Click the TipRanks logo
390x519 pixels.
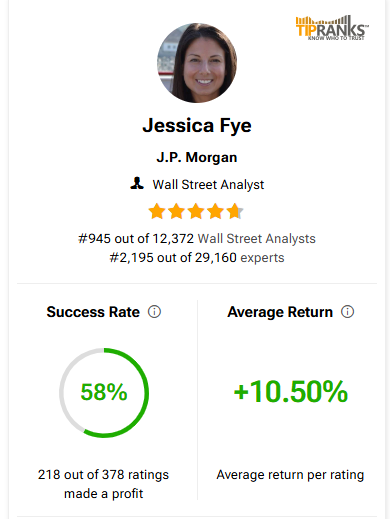(x=332, y=28)
